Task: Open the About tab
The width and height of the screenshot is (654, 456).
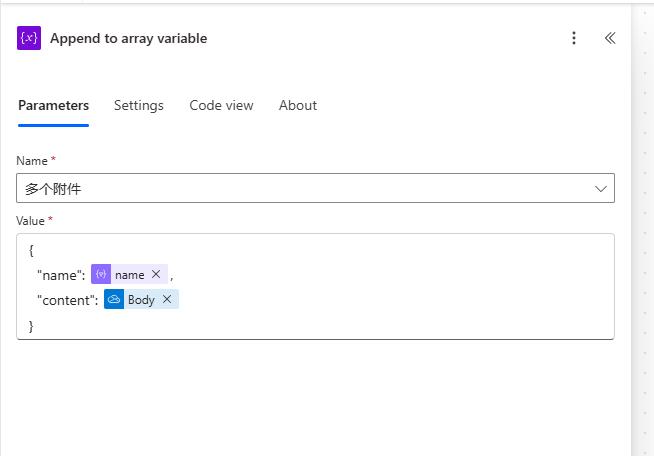Action: [x=298, y=105]
